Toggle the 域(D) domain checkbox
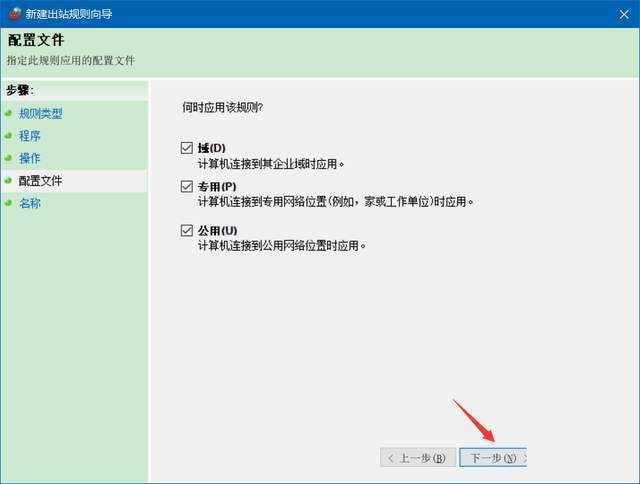 pyautogui.click(x=187, y=148)
